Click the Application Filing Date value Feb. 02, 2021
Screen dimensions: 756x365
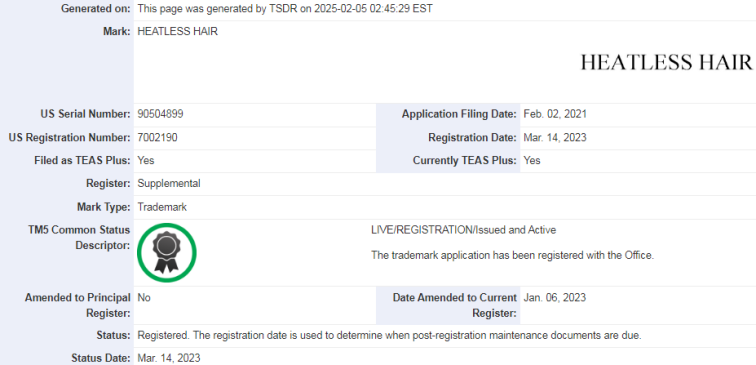(555, 114)
